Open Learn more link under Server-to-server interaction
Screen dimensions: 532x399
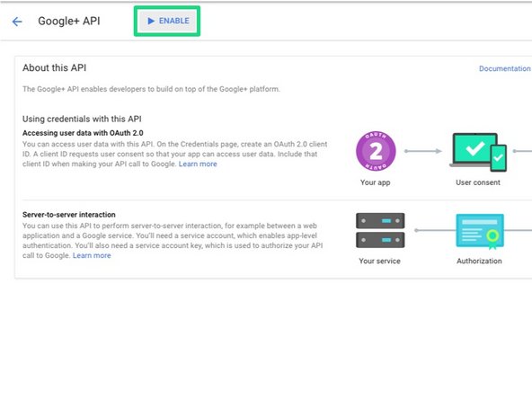[x=92, y=255]
